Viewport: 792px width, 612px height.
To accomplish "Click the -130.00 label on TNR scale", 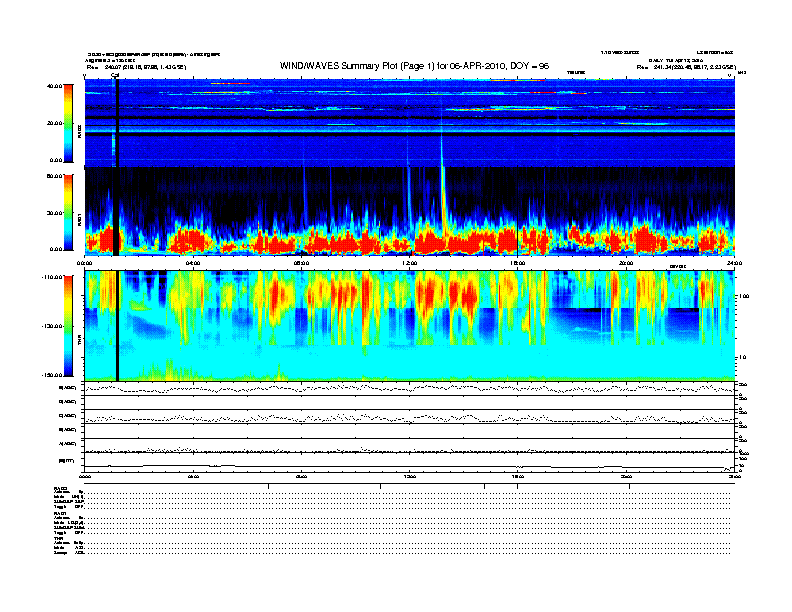I will click(x=52, y=326).
